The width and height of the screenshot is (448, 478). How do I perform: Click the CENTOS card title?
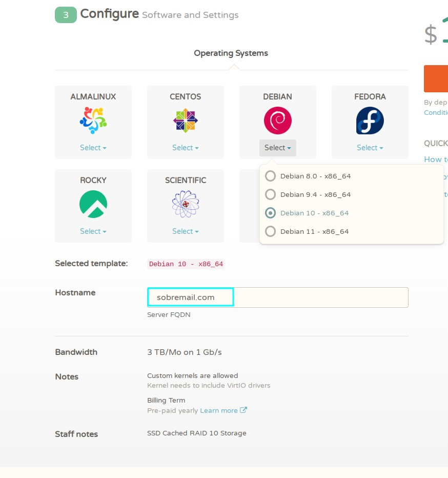click(185, 96)
